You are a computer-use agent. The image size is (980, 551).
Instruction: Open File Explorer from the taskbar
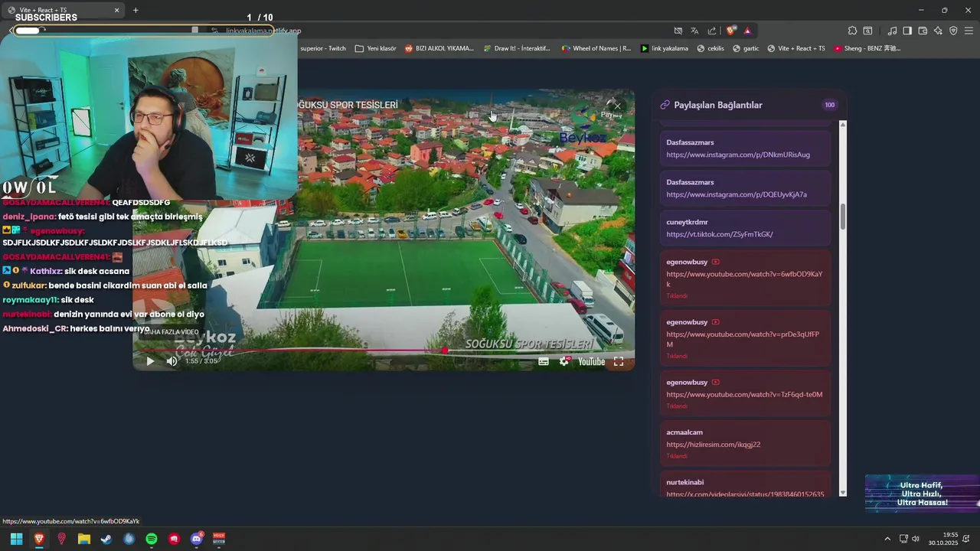(x=84, y=539)
